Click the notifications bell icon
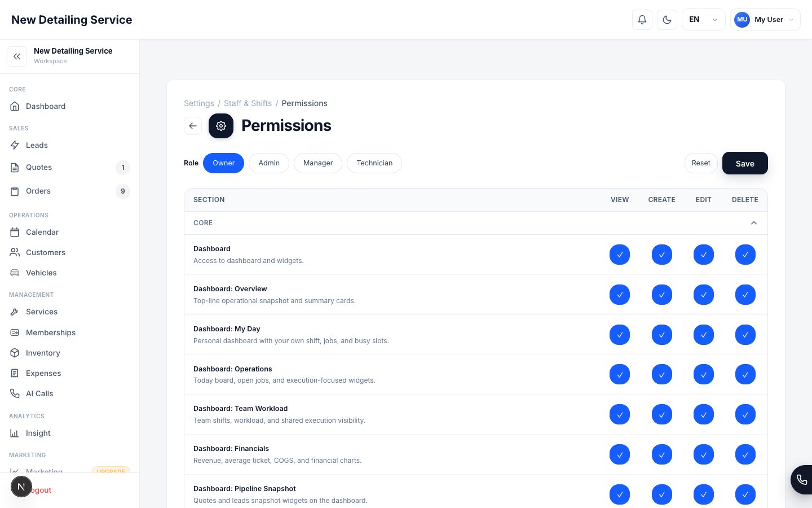This screenshot has height=508, width=812. tap(642, 20)
